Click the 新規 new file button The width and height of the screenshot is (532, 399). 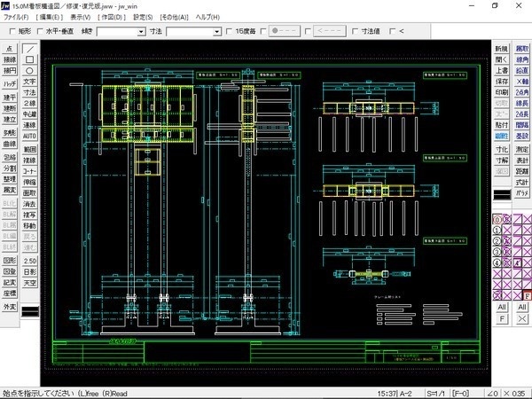pyautogui.click(x=502, y=49)
